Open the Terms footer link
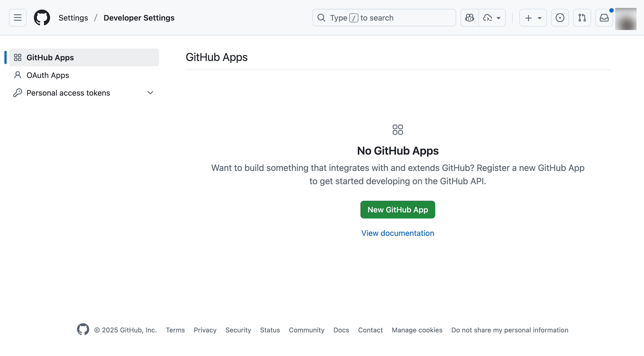644x356 pixels. pos(175,330)
